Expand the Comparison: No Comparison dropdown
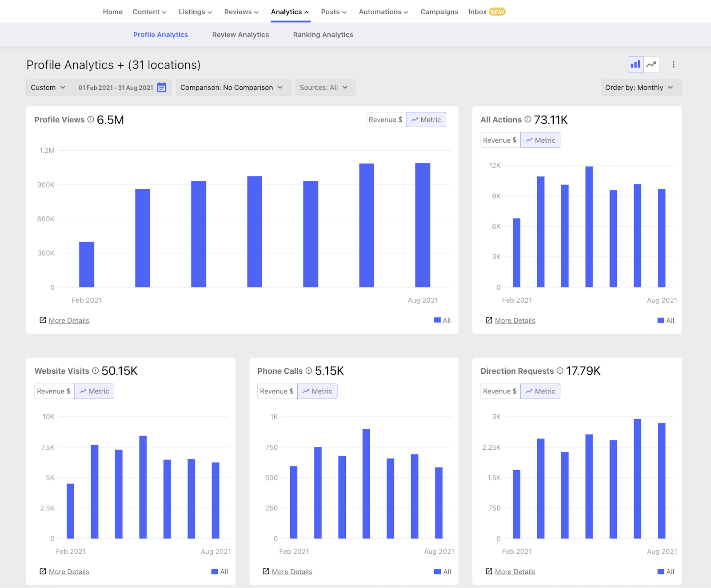 233,88
